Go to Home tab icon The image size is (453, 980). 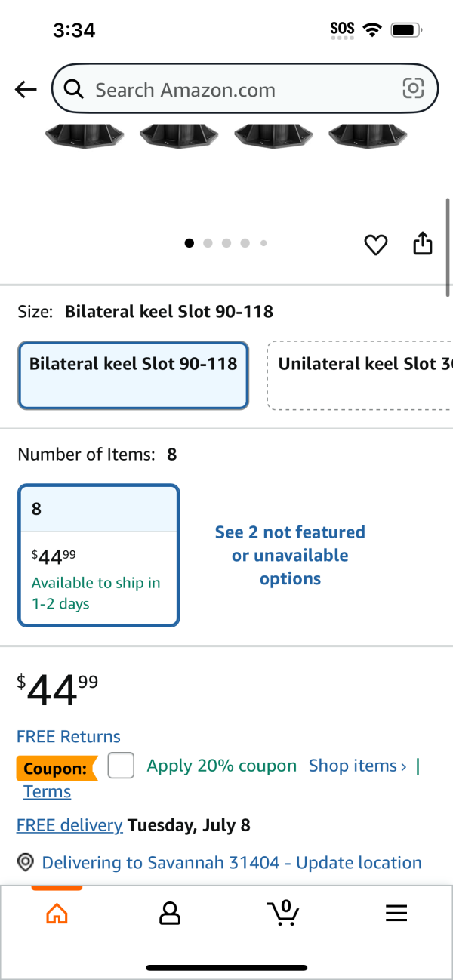point(57,914)
